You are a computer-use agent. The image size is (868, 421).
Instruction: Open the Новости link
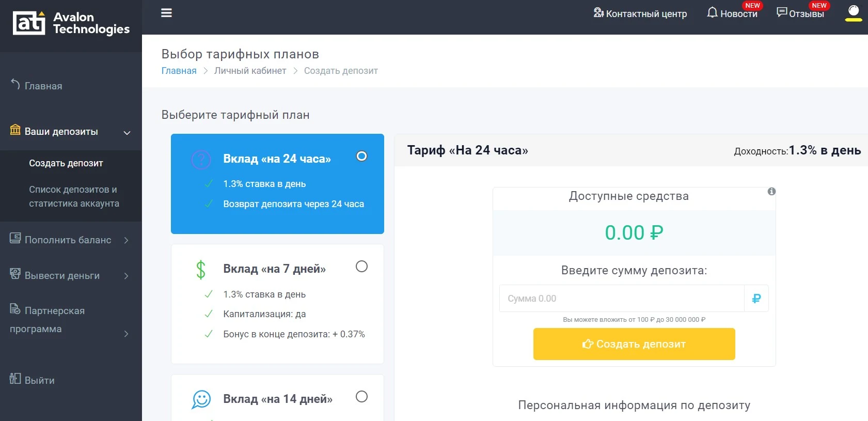[739, 14]
